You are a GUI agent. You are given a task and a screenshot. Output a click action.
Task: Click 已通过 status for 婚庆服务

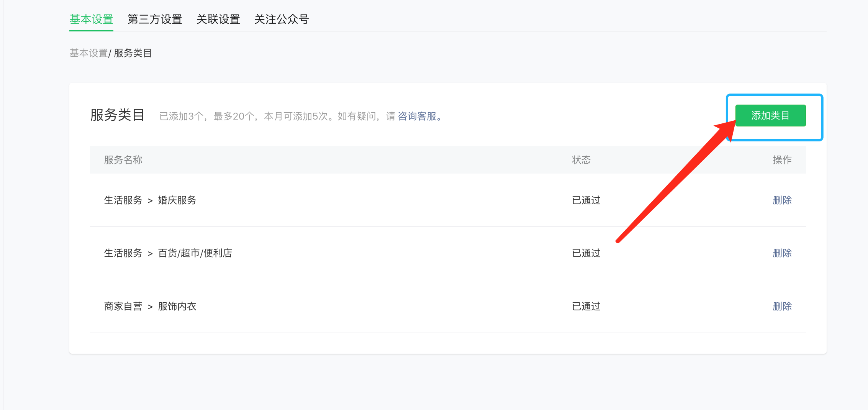(586, 200)
